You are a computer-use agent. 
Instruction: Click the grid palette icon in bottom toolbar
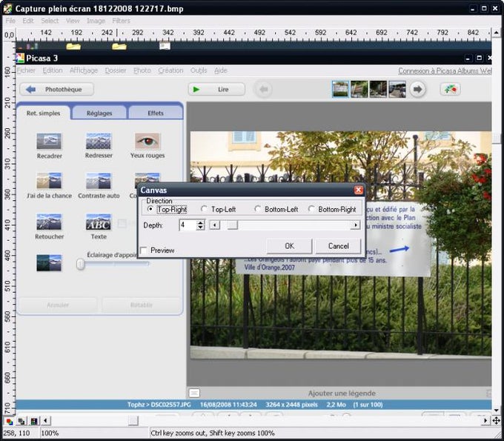tap(34, 421)
